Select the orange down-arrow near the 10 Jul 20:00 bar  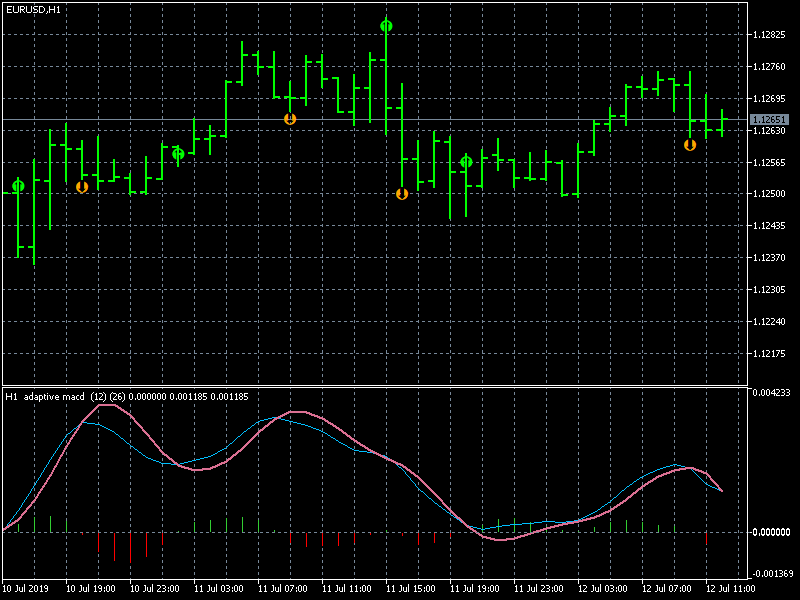82,187
